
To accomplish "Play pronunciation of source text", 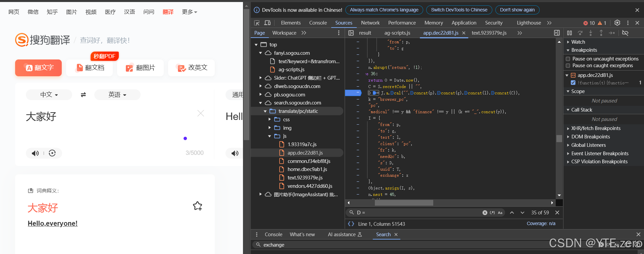I will click(35, 153).
